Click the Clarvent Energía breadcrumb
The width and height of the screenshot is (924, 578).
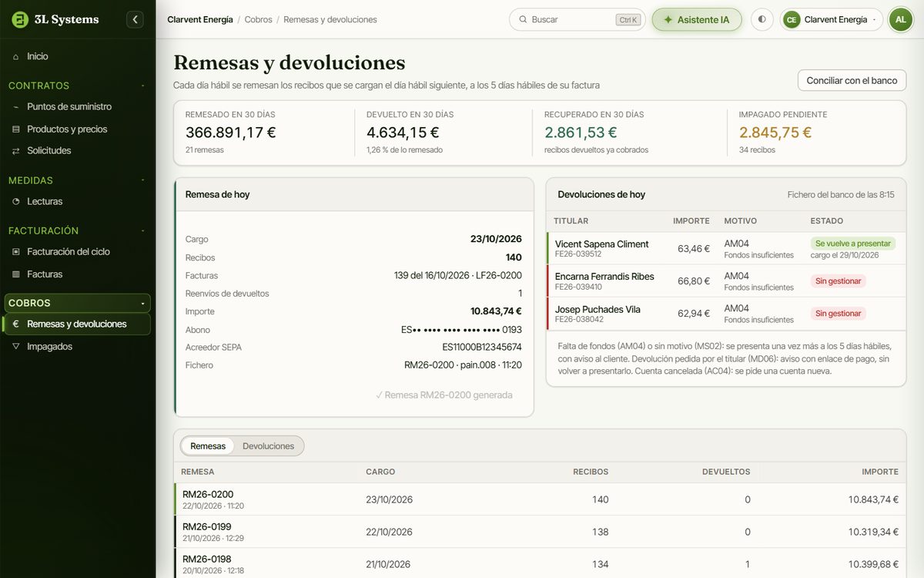pos(200,19)
